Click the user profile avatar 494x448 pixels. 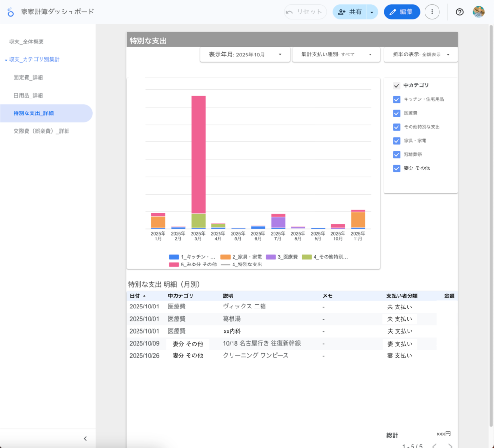coord(478,12)
